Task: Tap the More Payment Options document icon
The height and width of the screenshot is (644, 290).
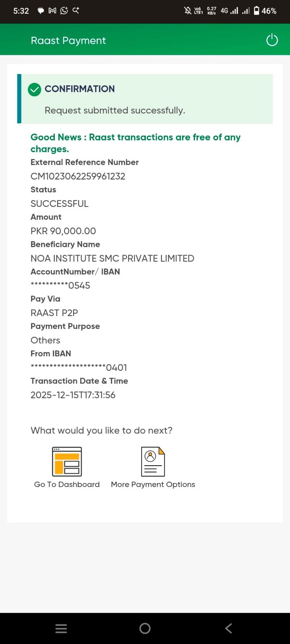Action: (x=153, y=461)
